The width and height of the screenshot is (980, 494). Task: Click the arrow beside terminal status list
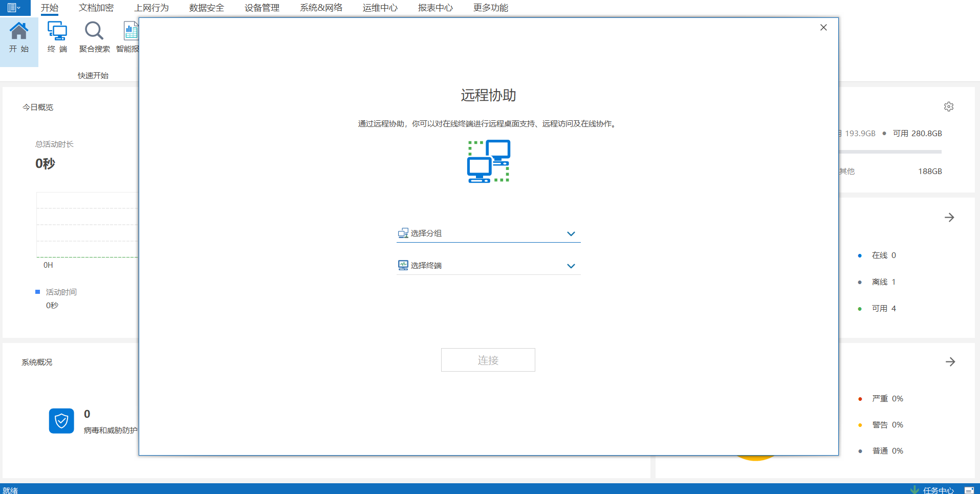click(949, 218)
